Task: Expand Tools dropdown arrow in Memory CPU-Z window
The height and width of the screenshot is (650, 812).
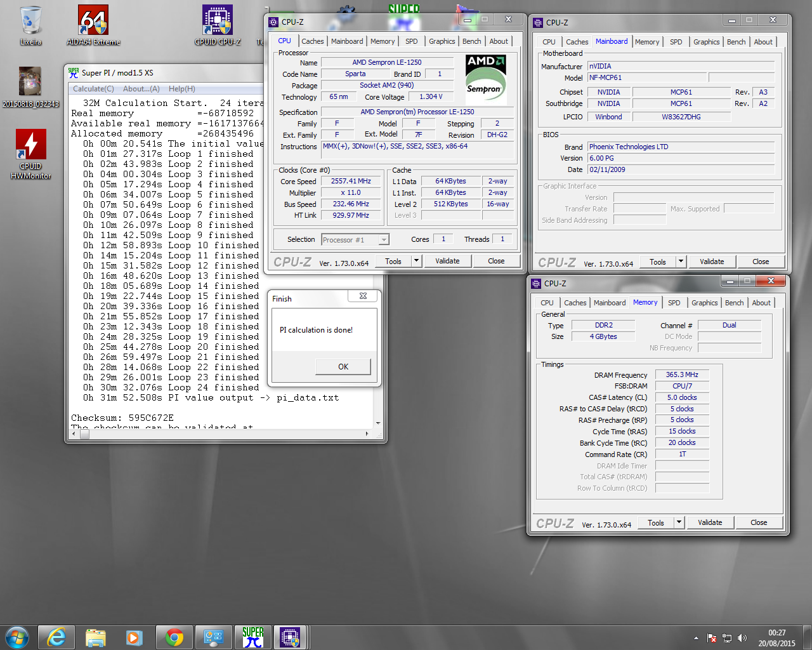Action: coord(679,522)
